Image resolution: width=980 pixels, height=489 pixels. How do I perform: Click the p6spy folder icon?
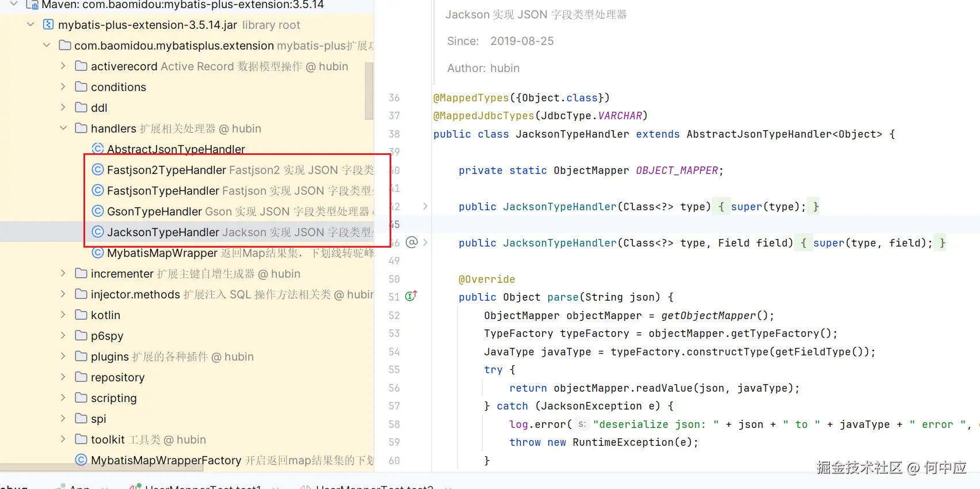(x=81, y=336)
